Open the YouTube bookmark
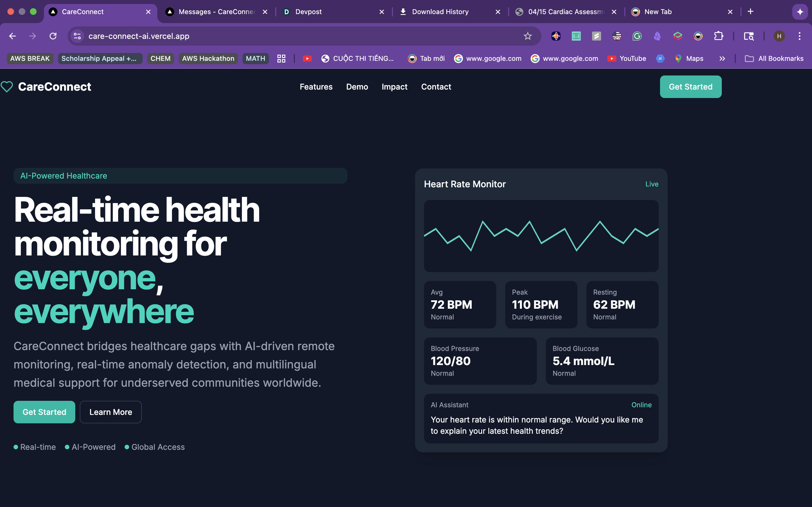 [627, 58]
